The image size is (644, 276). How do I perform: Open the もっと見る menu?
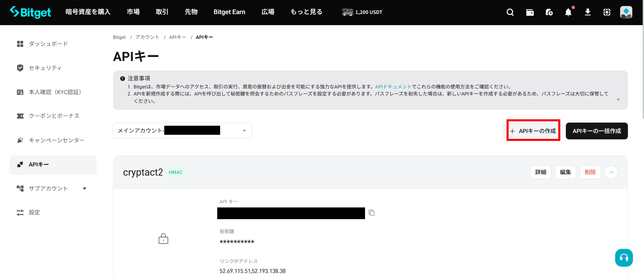(x=306, y=12)
